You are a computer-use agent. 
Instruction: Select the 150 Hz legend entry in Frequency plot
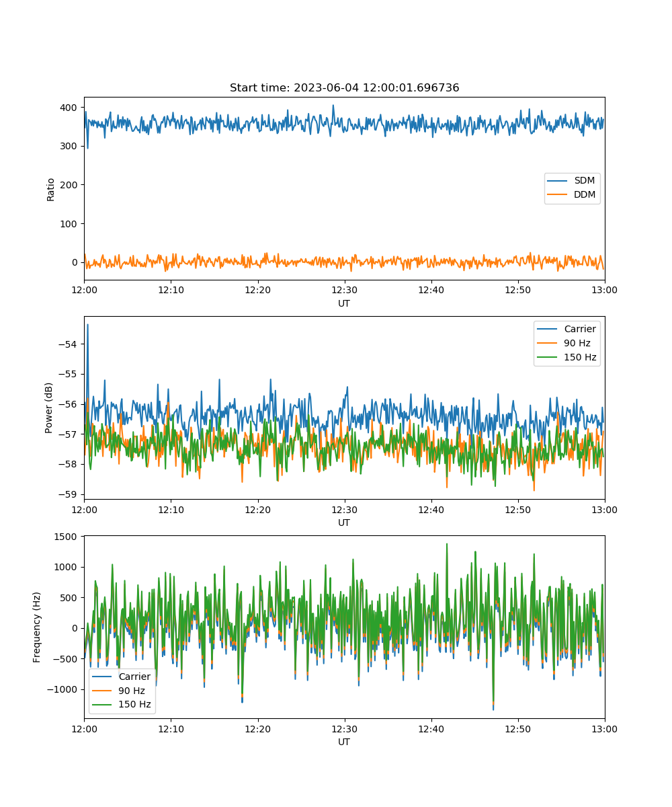(122, 705)
